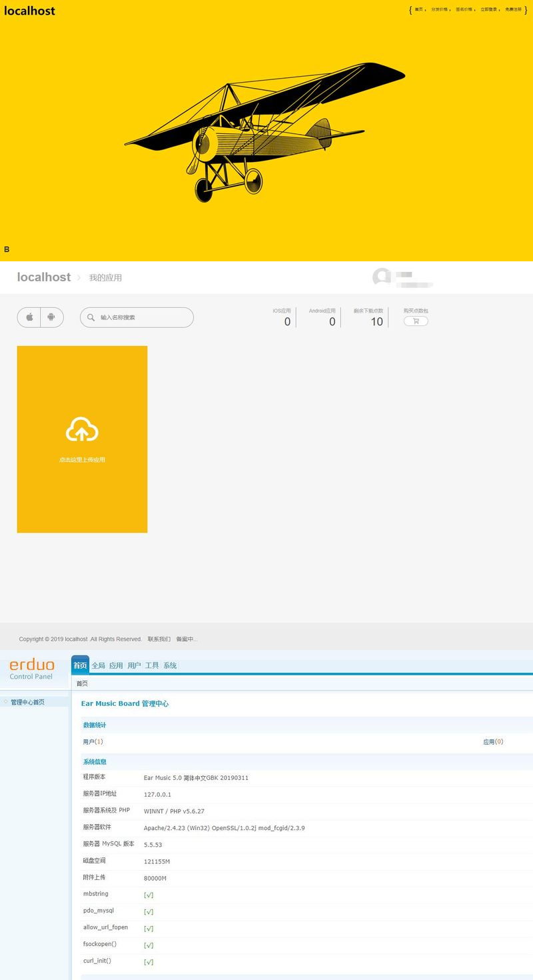Filter apps by the Android robot icon
Viewport: 533px width, 980px height.
(x=51, y=317)
